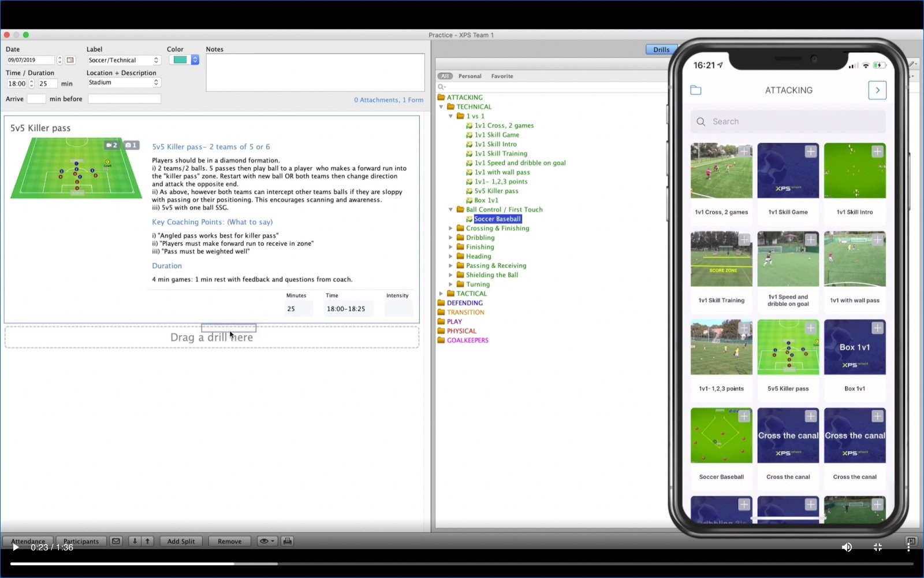The width and height of the screenshot is (924, 578).
Task: Toggle video volume speaker icon
Action: click(847, 547)
